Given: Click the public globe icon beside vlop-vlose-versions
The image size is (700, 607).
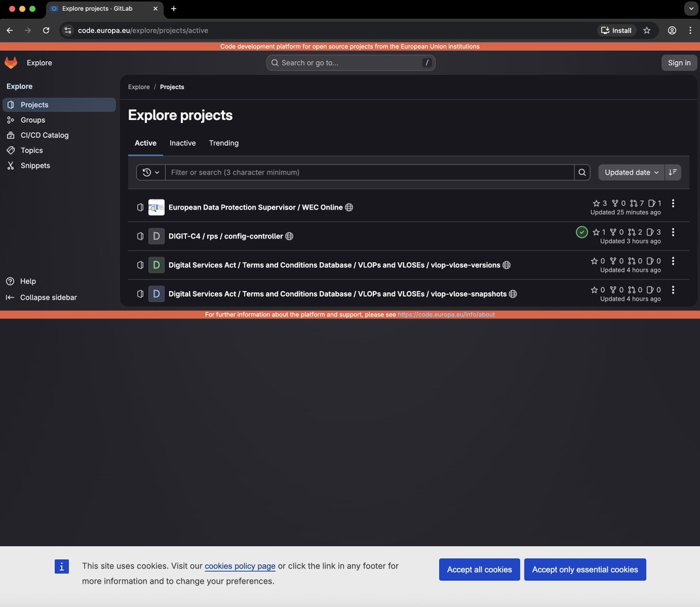Looking at the screenshot, I should click(506, 265).
